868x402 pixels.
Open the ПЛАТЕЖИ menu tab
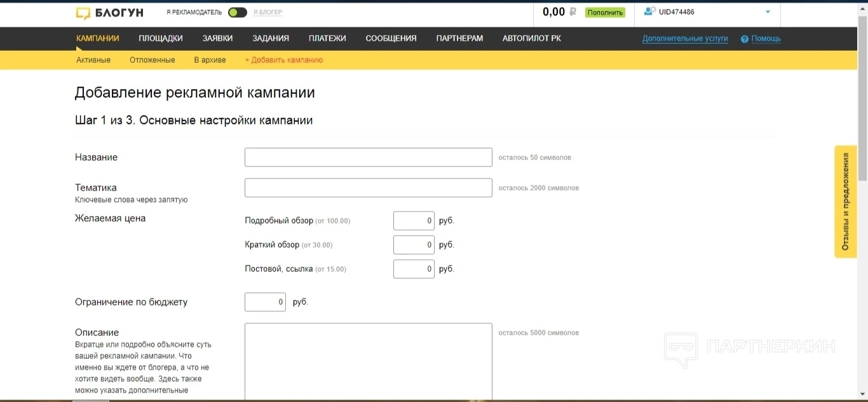(x=327, y=38)
